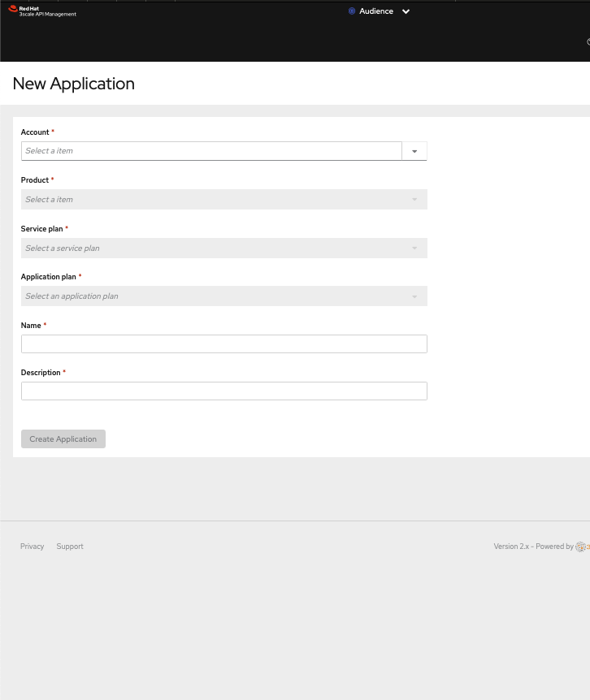Viewport: 590px width, 700px height.
Task: Click into the Name text field
Action: pos(223,344)
